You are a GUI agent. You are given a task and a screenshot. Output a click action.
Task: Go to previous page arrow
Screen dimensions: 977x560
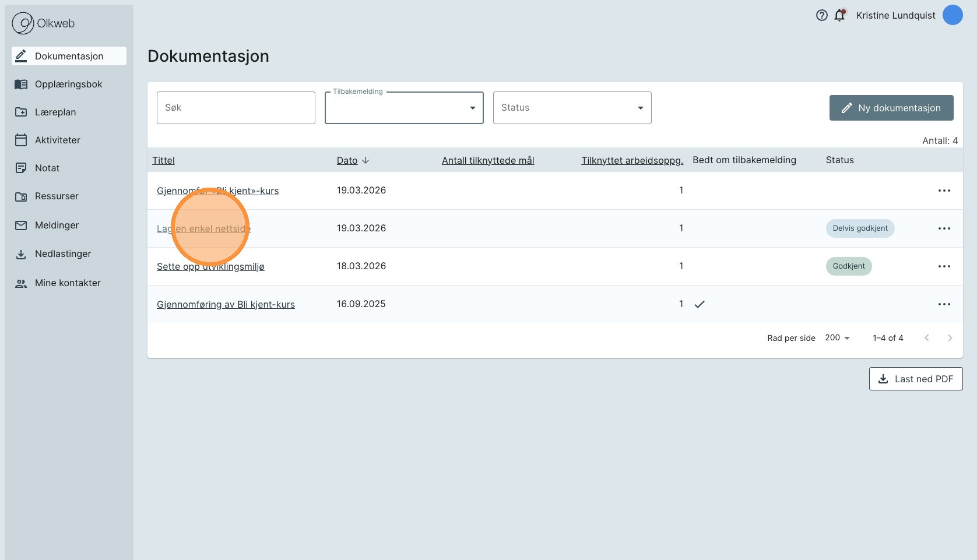[x=926, y=338]
